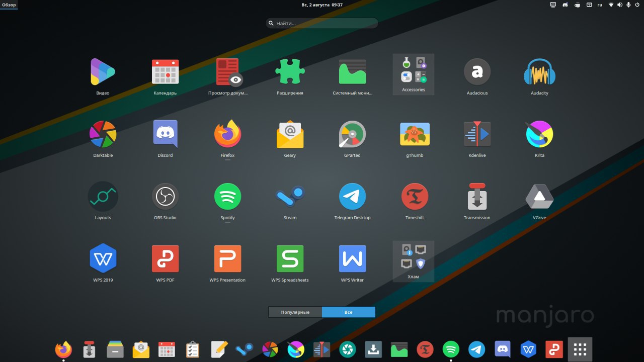This screenshot has height=362, width=644.
Task: Click the green camera shutter dock icon
Action: pos(347,349)
